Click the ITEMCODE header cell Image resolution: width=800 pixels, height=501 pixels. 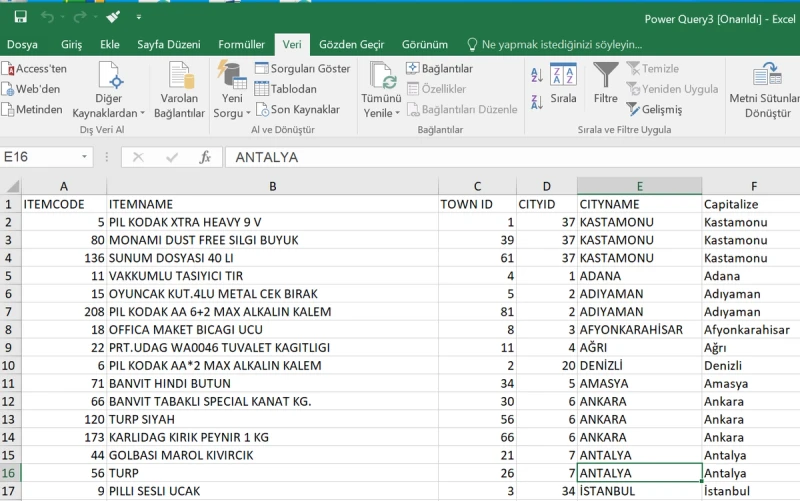[x=64, y=204]
